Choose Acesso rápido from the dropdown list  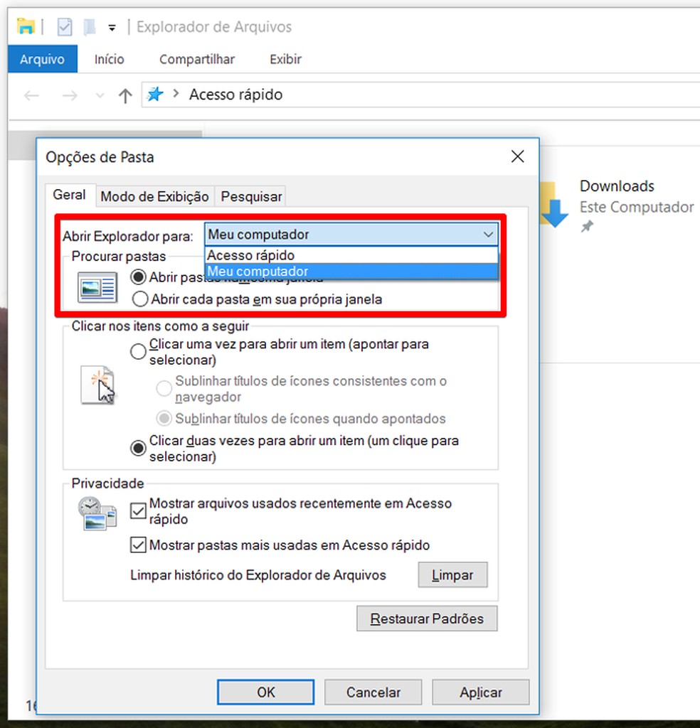(x=351, y=255)
